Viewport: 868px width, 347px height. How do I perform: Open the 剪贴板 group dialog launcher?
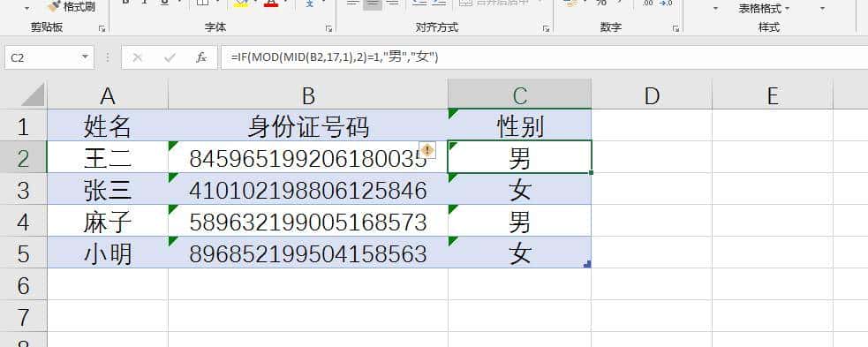102,28
